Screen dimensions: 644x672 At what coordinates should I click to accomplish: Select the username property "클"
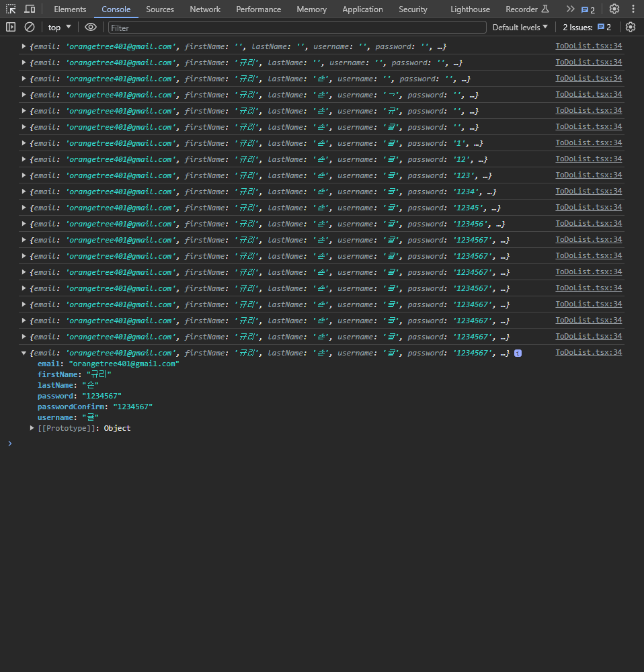pos(90,417)
